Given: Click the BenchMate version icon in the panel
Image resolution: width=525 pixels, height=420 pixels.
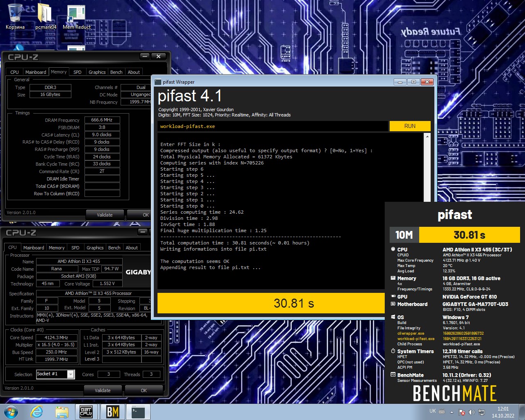Looking at the screenshot, I should [393, 375].
